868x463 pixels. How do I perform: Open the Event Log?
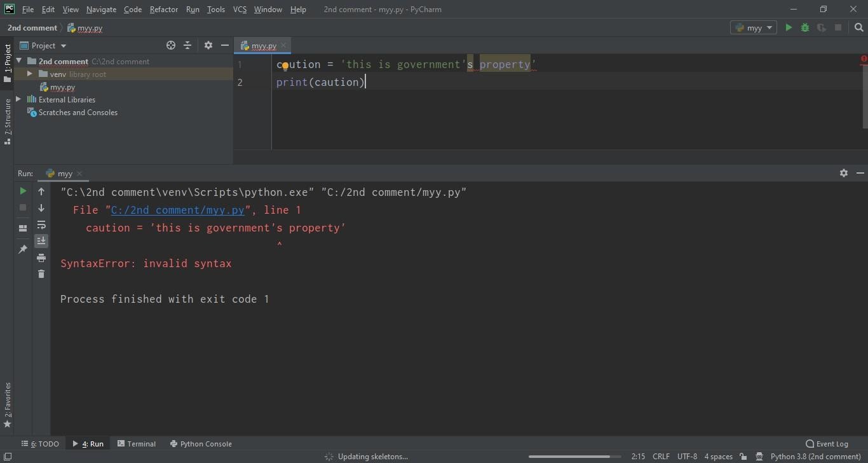pyautogui.click(x=827, y=443)
